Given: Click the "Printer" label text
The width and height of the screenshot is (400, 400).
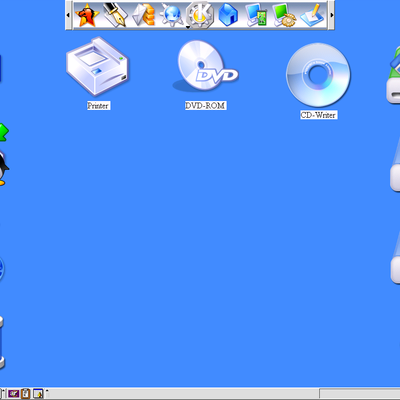Looking at the screenshot, I should tap(98, 106).
